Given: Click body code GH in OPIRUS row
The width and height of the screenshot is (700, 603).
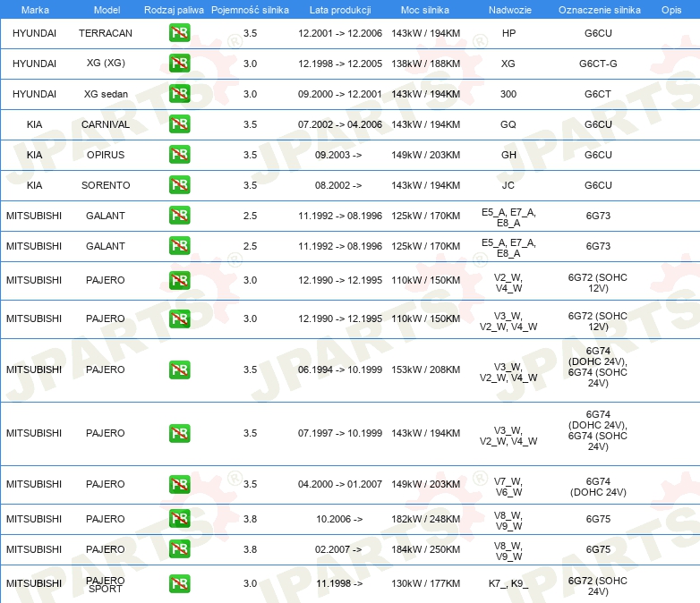Looking at the screenshot, I should [x=508, y=155].
